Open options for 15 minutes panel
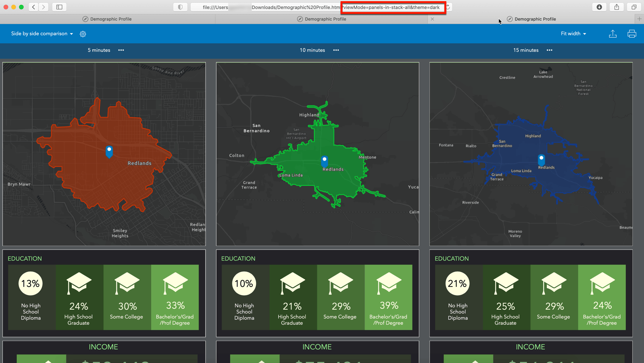 click(x=549, y=50)
